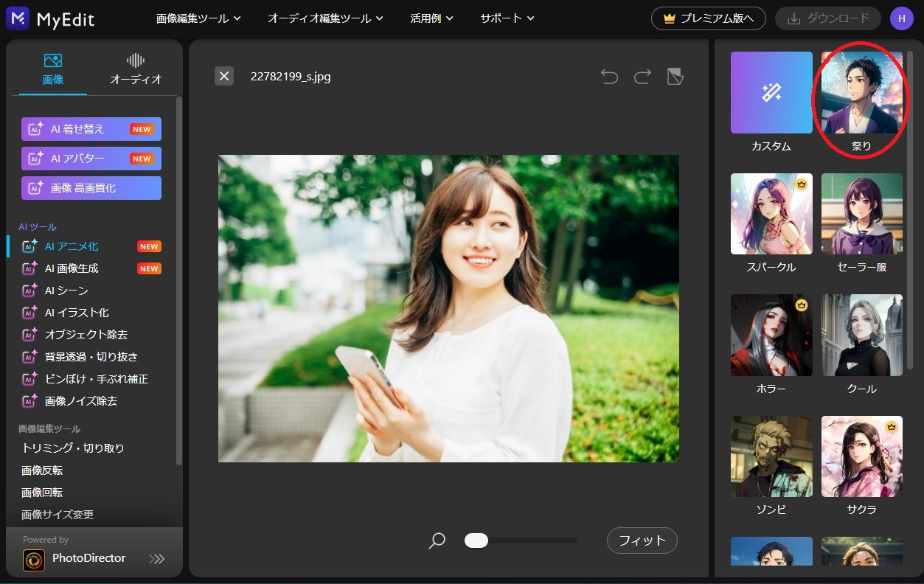Screen dimensions: 924x584
Task: Expand the サポート menu
Action: (x=507, y=18)
